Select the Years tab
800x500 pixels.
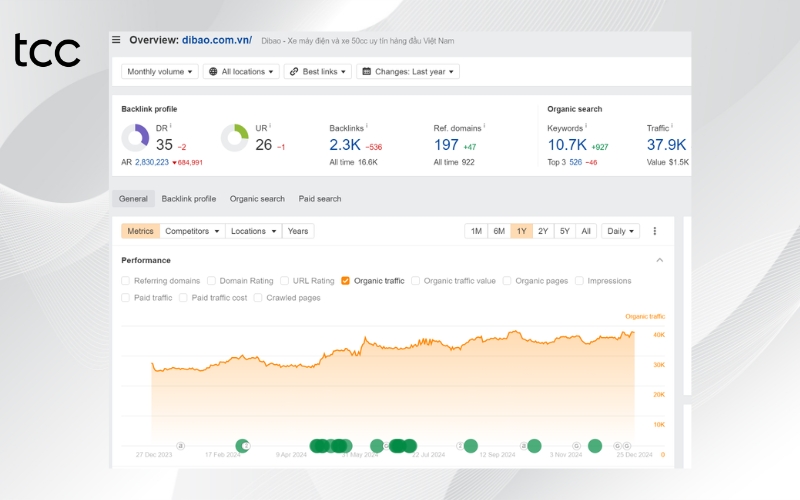[x=298, y=231]
